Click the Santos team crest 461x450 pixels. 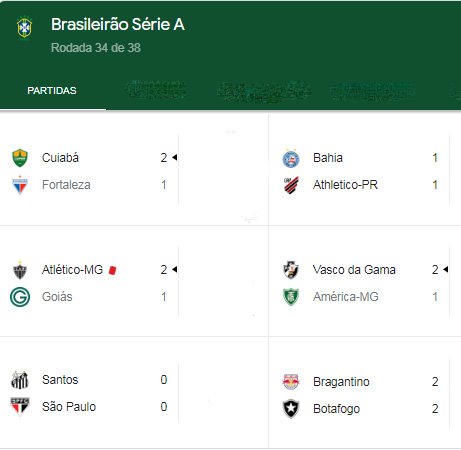tap(20, 380)
